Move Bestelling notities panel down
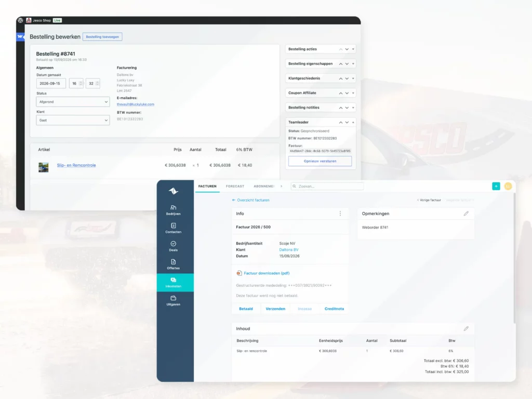Viewport: 532px width, 399px height. coord(347,108)
